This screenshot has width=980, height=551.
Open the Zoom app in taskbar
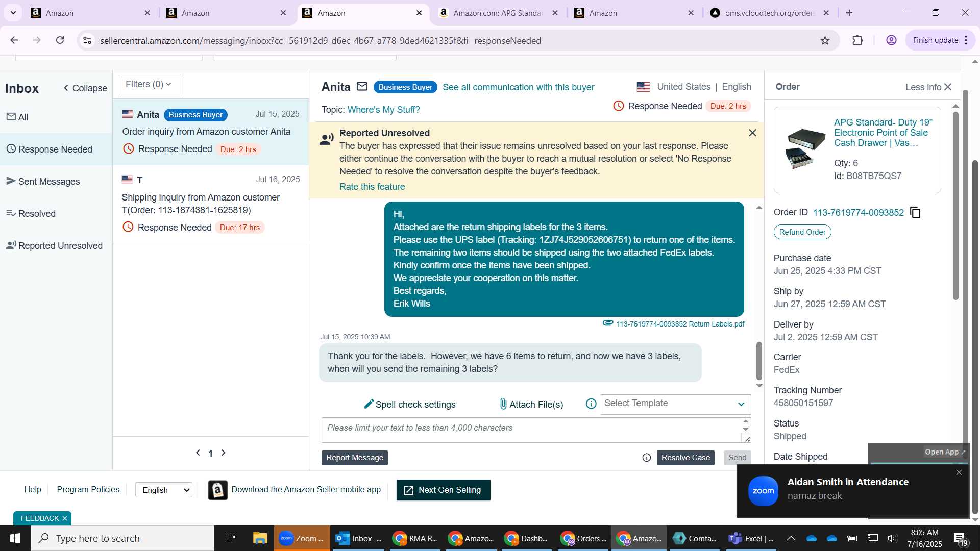point(302,538)
